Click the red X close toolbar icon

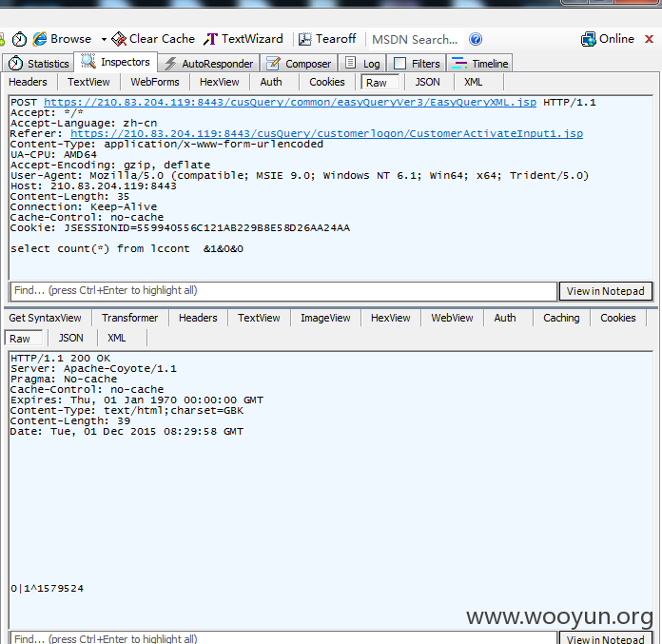coord(649,39)
